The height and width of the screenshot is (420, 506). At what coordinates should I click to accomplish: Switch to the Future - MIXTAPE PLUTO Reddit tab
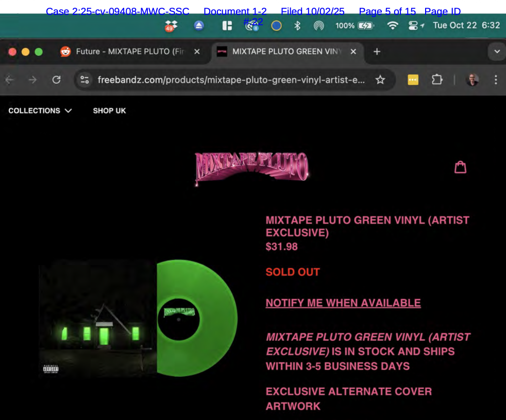click(129, 51)
